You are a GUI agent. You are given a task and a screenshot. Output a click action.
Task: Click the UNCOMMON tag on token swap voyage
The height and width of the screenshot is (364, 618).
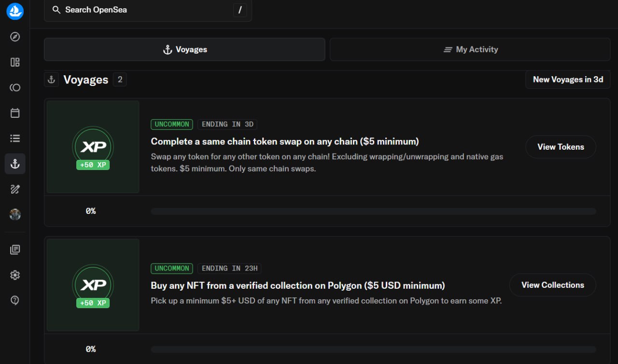pos(172,124)
